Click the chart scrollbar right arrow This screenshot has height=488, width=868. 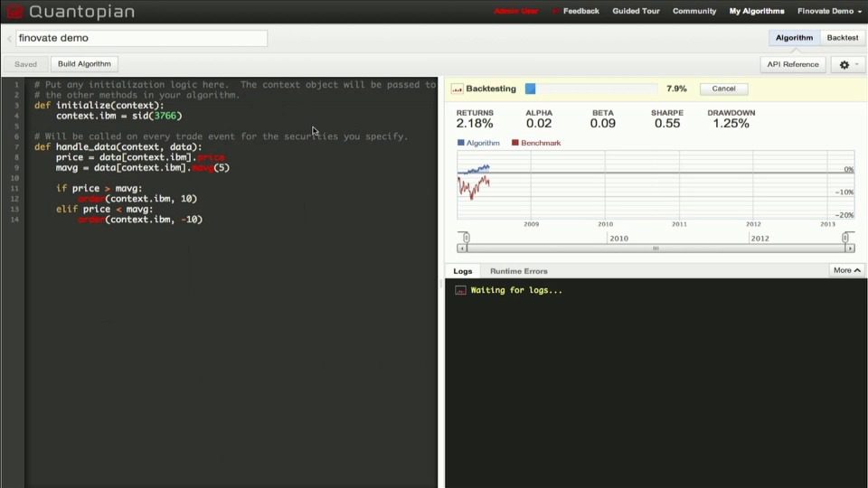point(850,249)
